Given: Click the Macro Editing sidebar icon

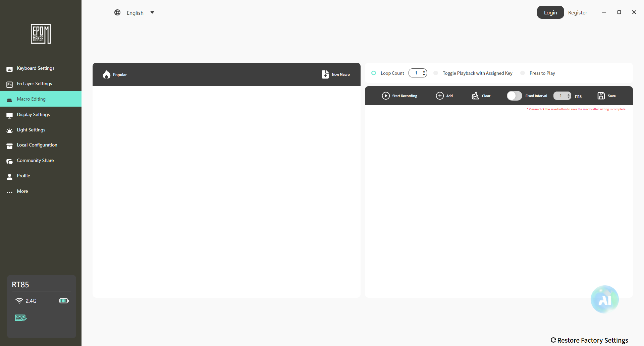Looking at the screenshot, I should pyautogui.click(x=10, y=100).
